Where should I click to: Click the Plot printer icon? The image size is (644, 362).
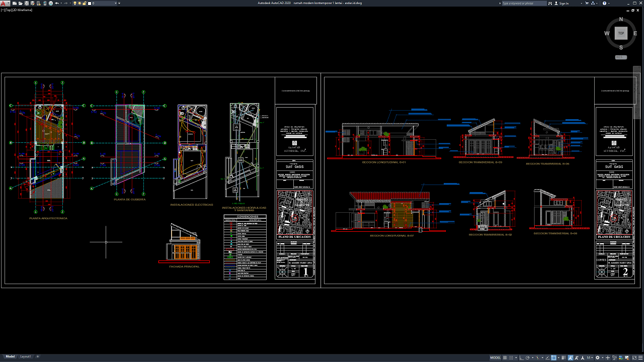pos(51,3)
